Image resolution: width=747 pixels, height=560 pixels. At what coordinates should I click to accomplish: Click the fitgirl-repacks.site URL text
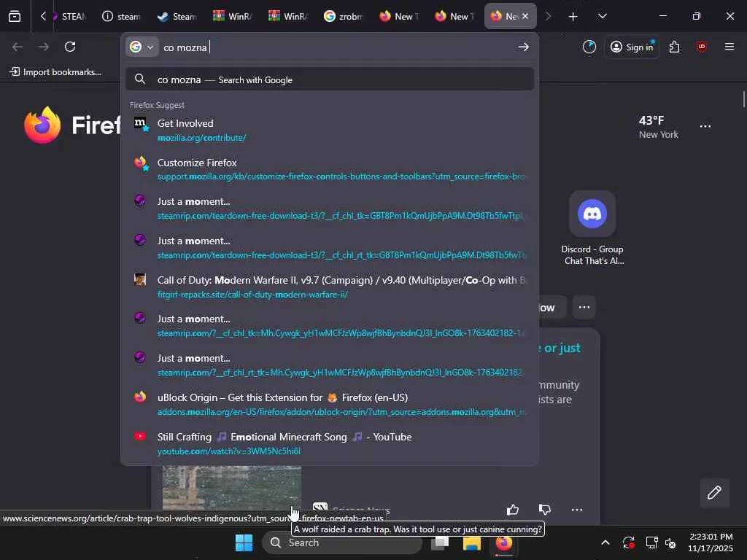pos(252,295)
